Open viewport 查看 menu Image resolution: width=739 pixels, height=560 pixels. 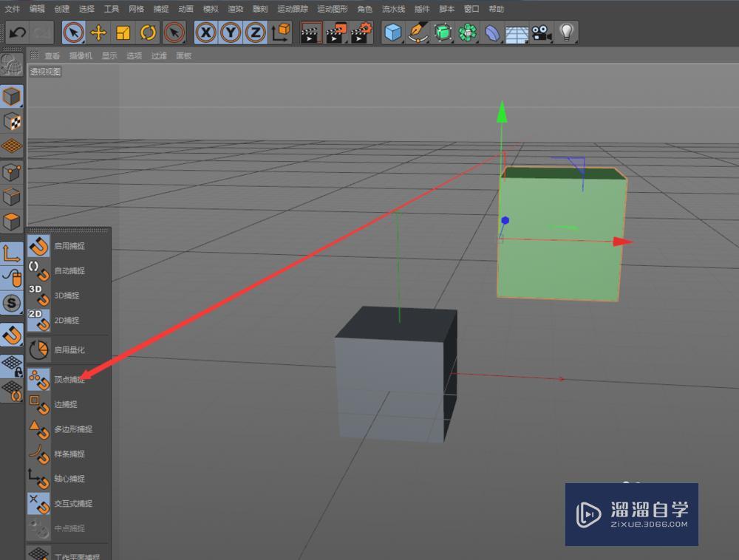click(x=52, y=55)
